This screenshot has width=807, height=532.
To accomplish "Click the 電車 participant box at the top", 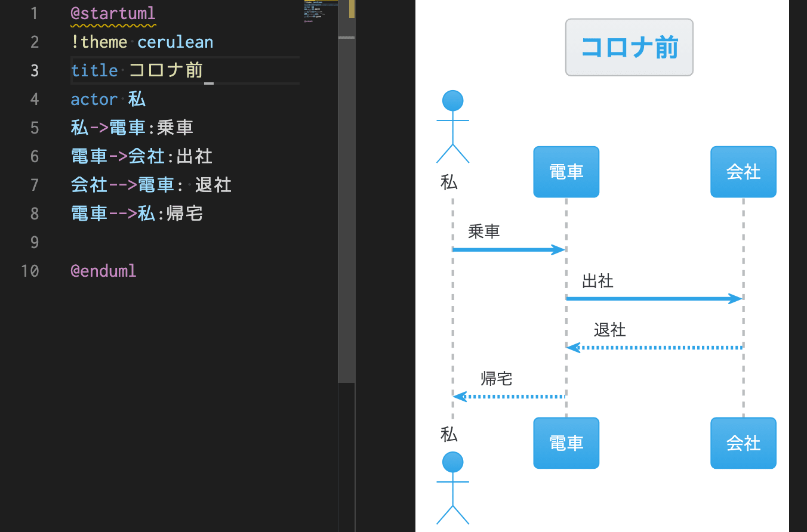I will pos(565,172).
